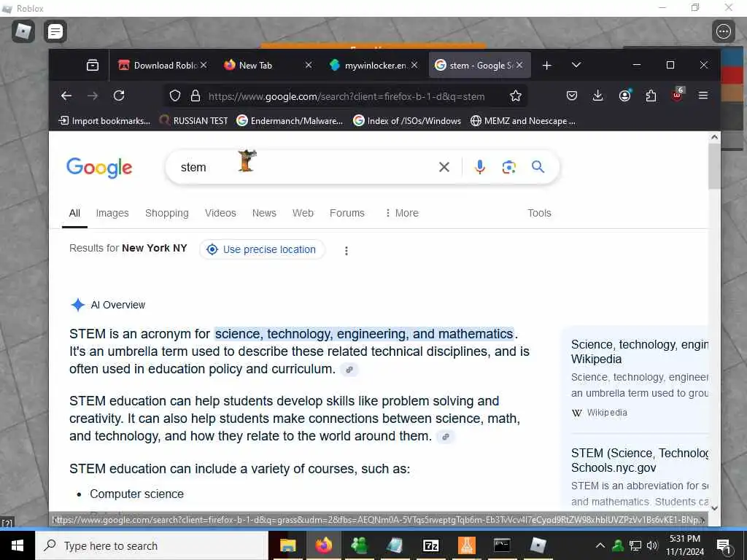Select Forums search filter
The image size is (747, 560).
tap(347, 213)
